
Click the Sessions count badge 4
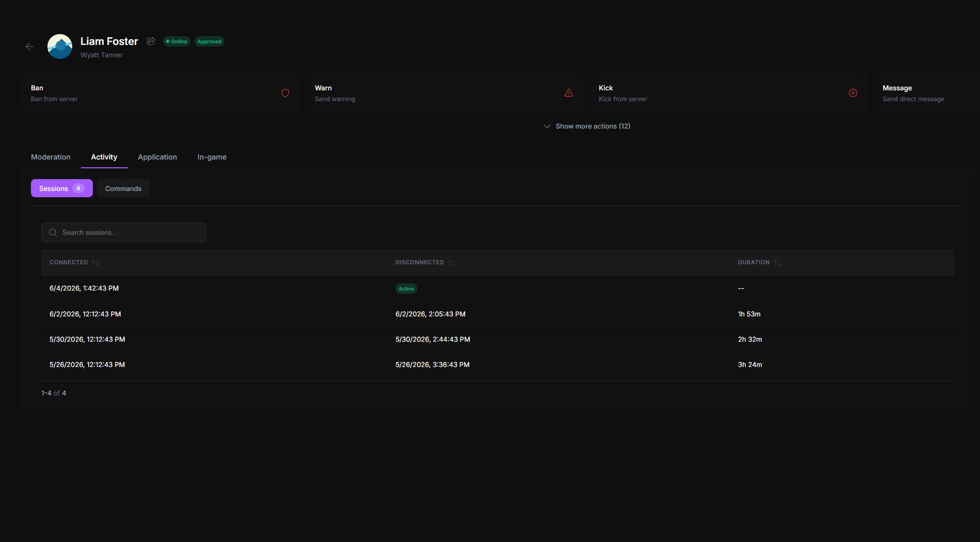click(78, 188)
